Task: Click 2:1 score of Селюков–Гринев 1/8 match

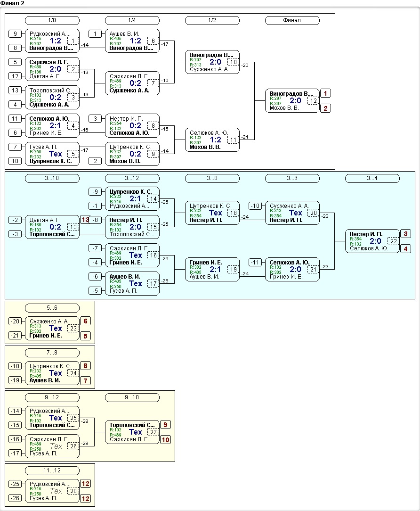Action: [x=56, y=126]
